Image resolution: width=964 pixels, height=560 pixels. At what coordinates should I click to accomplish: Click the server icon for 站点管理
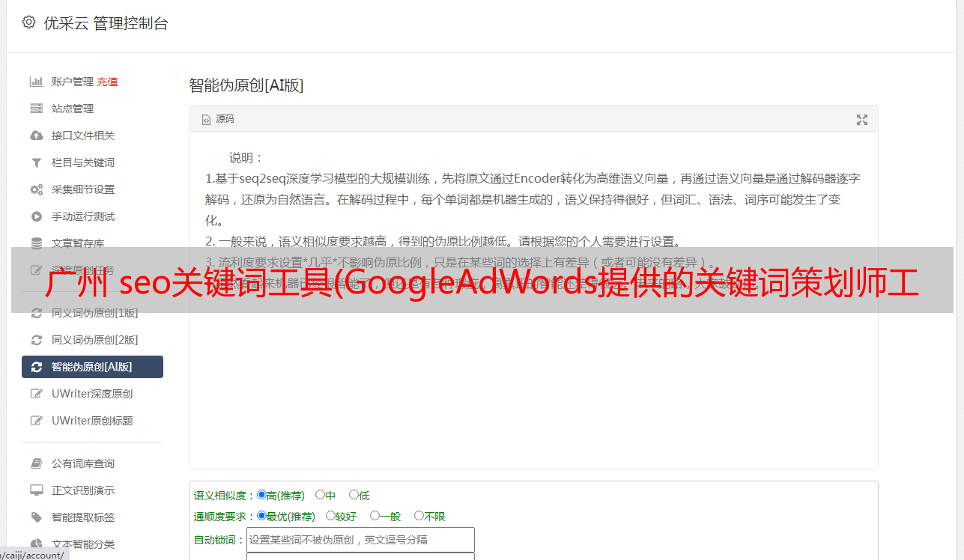(x=36, y=109)
